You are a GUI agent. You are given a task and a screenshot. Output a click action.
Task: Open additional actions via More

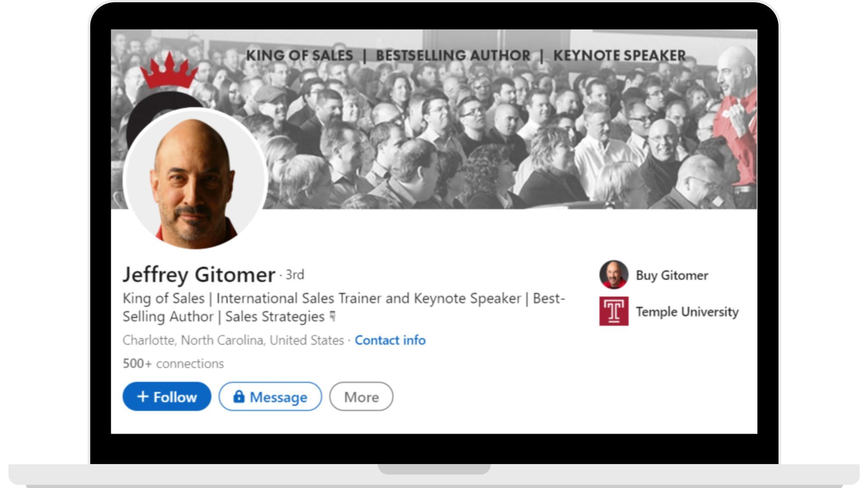point(361,397)
